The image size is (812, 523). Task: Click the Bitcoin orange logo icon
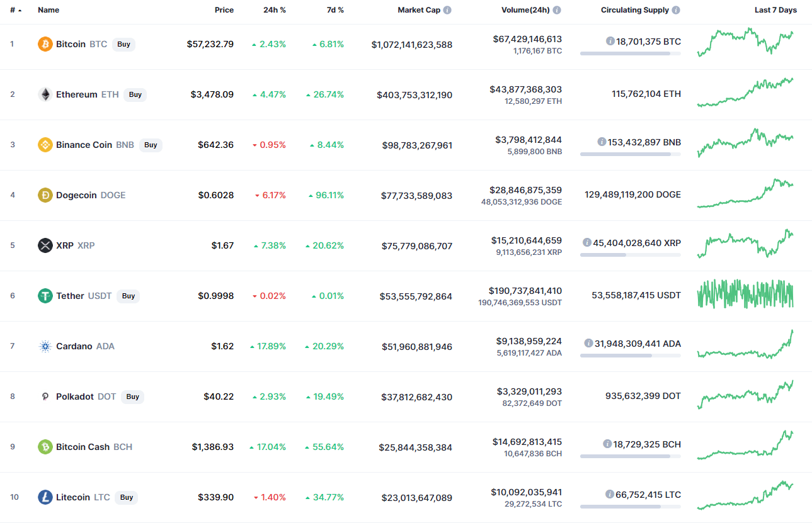(45, 44)
